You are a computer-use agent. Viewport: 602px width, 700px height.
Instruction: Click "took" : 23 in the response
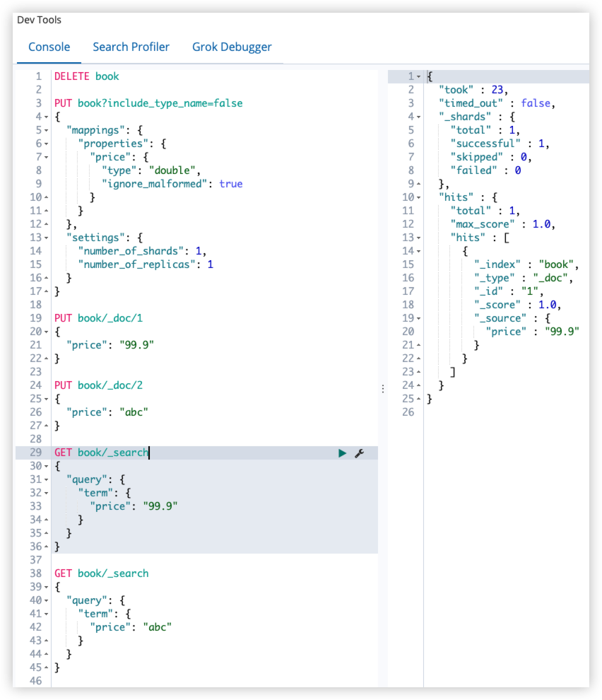tap(473, 90)
